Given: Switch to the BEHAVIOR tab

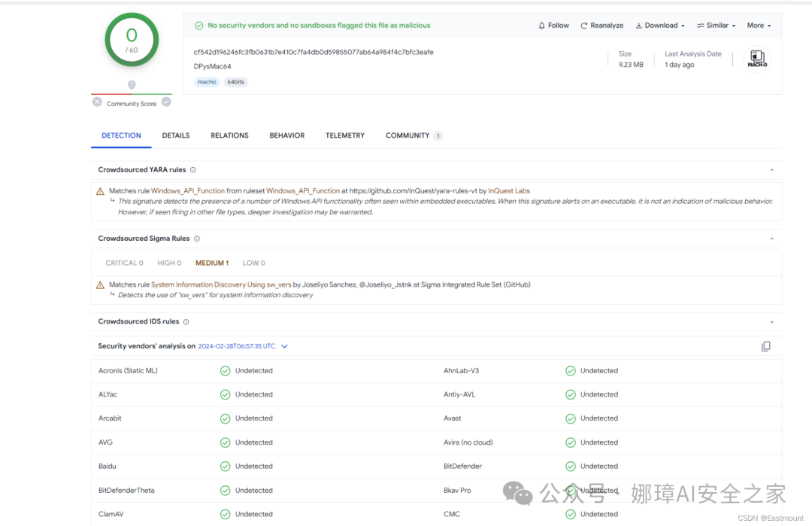Looking at the screenshot, I should (x=287, y=135).
